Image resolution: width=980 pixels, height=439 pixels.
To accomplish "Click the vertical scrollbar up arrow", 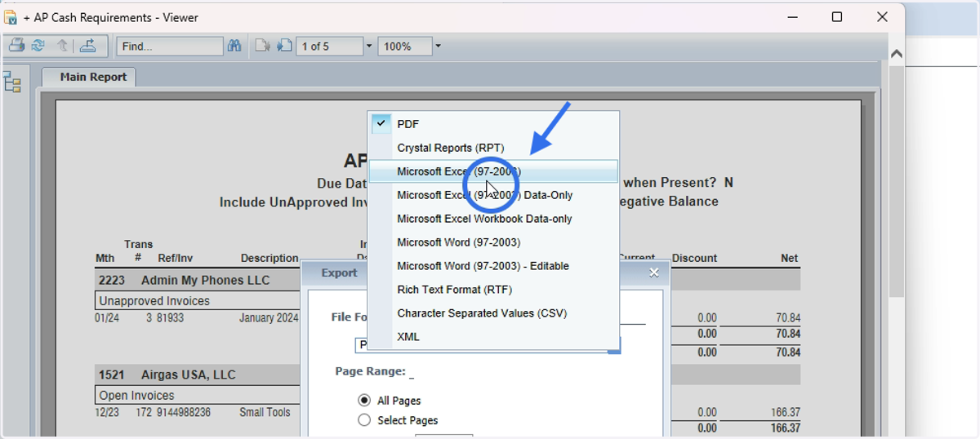I will pos(896,54).
